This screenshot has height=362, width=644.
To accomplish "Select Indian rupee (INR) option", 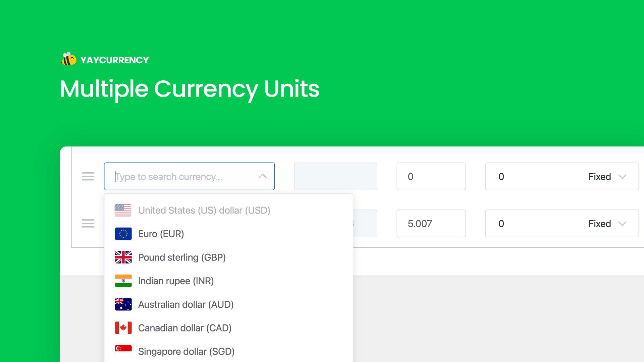I will (176, 280).
